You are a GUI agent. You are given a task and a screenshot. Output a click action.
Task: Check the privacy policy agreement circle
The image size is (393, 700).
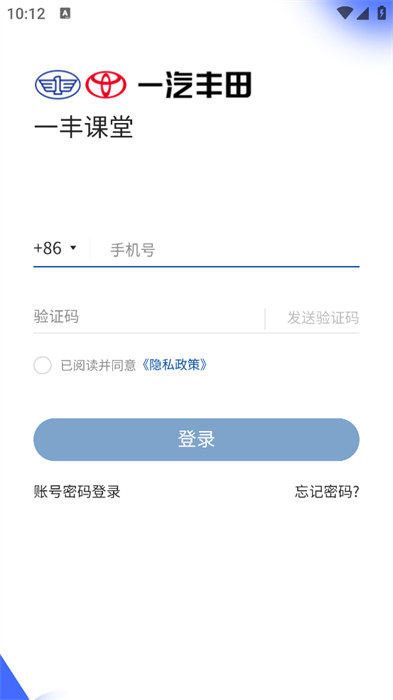click(42, 365)
